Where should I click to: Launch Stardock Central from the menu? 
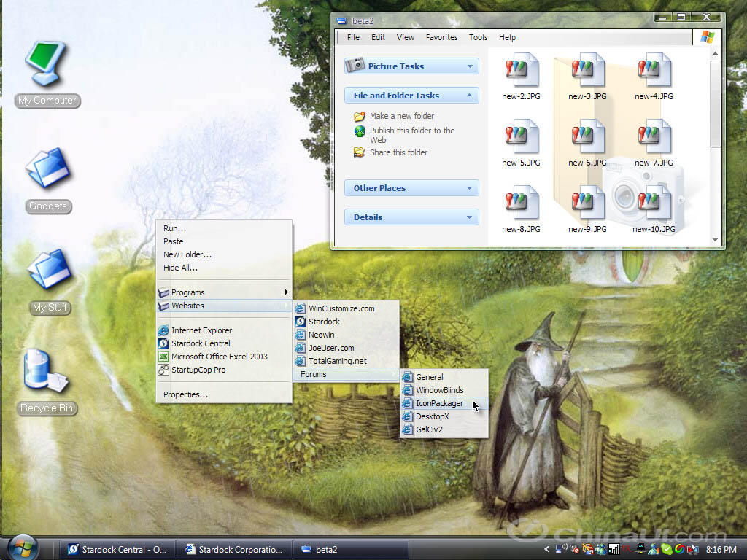[224, 343]
